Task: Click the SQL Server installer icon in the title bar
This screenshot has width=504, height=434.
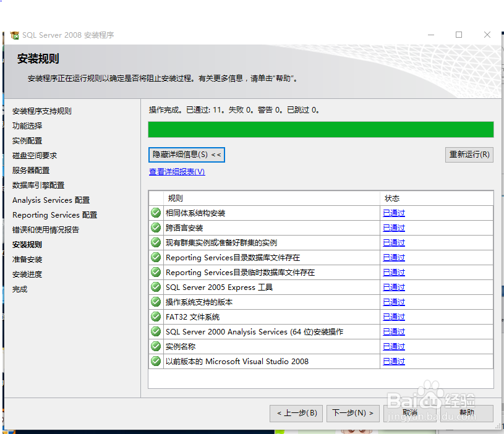Action: click(x=14, y=36)
